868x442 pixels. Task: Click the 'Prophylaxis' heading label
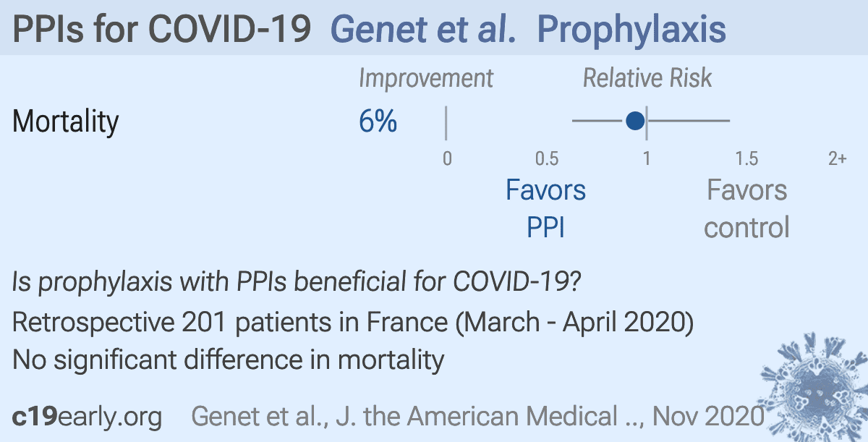[633, 30]
